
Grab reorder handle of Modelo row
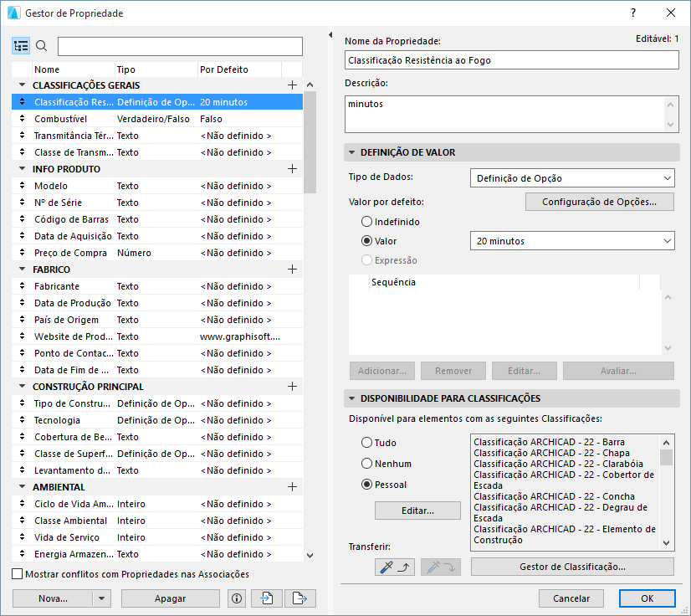coord(22,186)
